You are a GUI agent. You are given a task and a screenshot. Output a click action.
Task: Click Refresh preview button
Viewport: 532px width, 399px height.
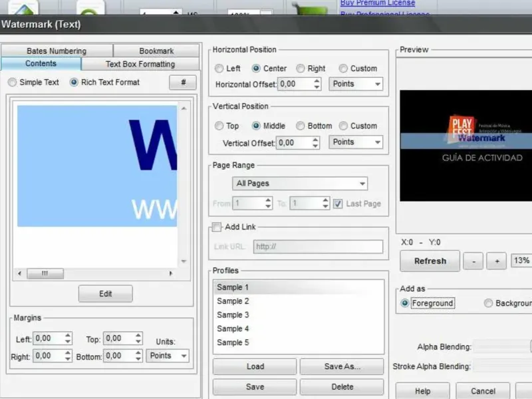click(430, 261)
